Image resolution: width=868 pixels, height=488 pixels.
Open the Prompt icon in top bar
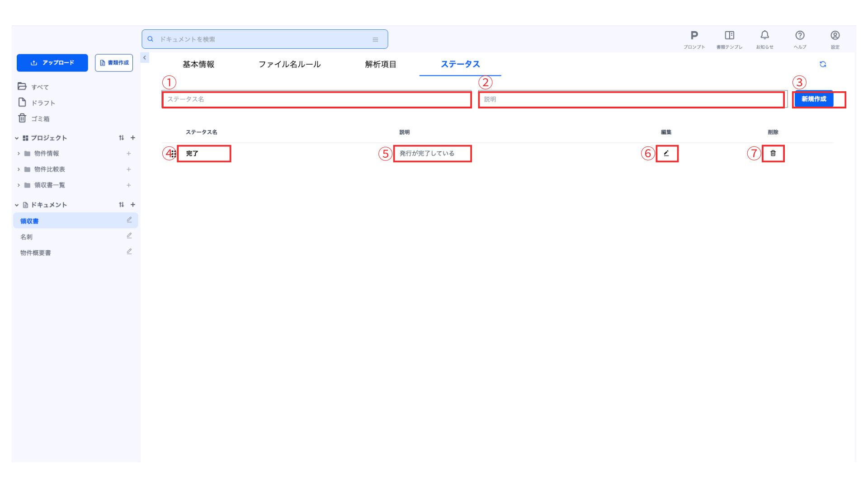click(x=694, y=36)
